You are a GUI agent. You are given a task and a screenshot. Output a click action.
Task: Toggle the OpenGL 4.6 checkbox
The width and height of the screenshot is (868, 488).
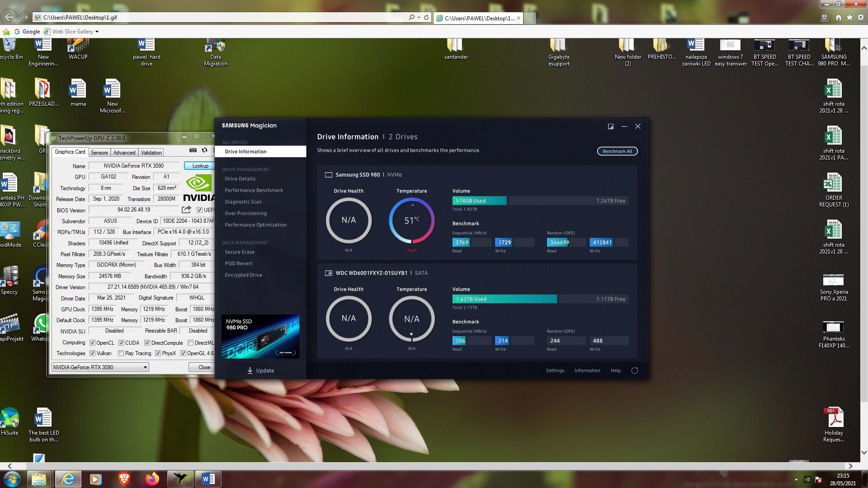tap(183, 353)
